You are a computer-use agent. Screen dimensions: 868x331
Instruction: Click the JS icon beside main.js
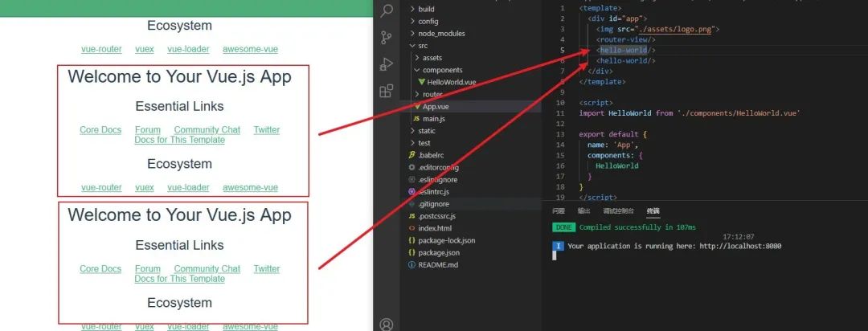click(417, 118)
